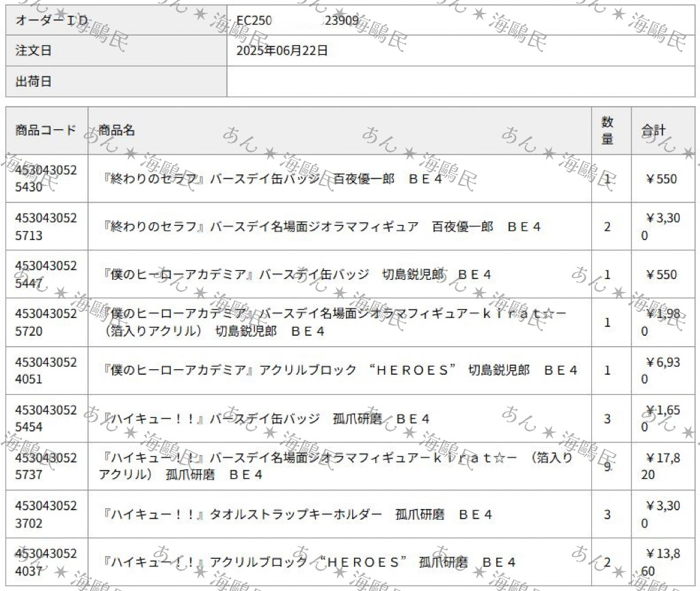Screen dimensions: 700x591
Task: Select product code 4530430525713
Action: [x=46, y=226]
